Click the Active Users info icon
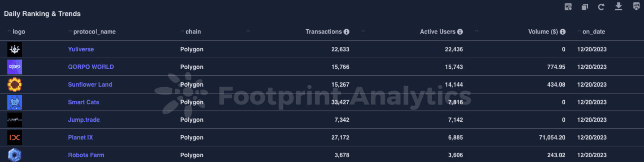The image size is (644, 162). (x=460, y=32)
